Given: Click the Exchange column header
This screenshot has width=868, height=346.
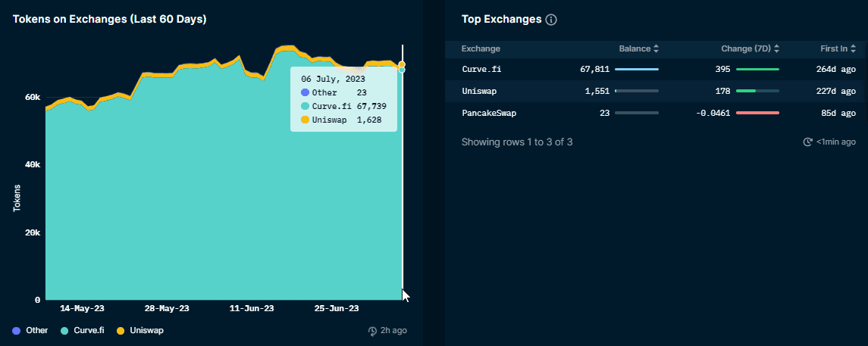Looking at the screenshot, I should (x=481, y=48).
